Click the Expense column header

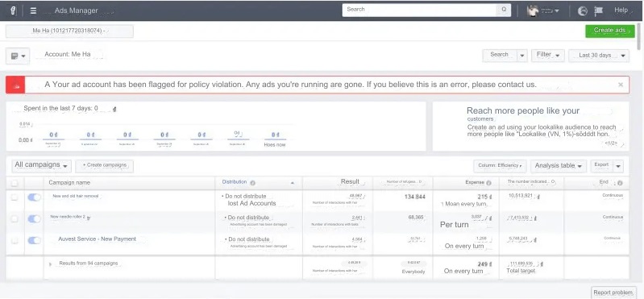coord(475,183)
